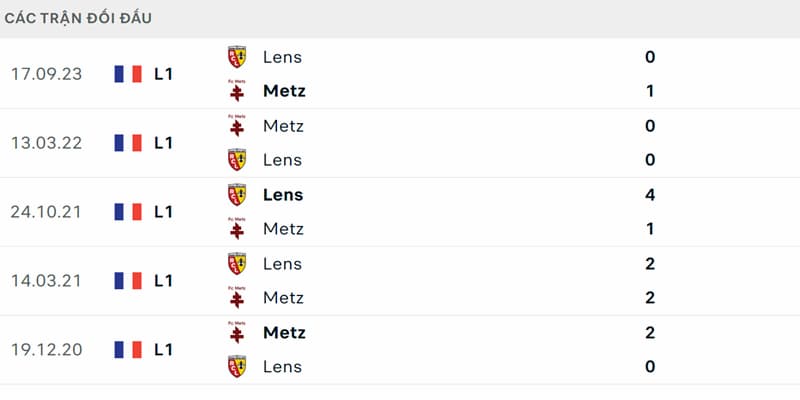Click the Metz logo in the 13.03.22 match
Screen dimensions: 800x400
tap(237, 126)
